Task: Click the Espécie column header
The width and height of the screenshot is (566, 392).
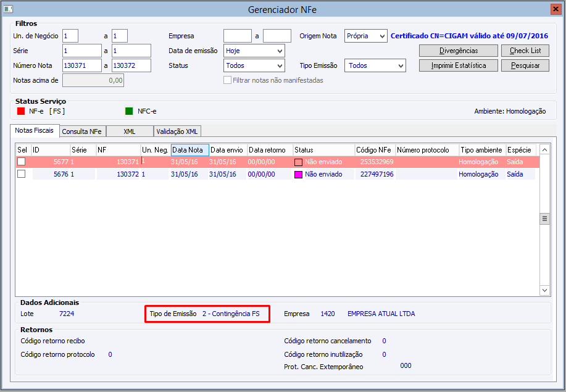Action: [521, 150]
